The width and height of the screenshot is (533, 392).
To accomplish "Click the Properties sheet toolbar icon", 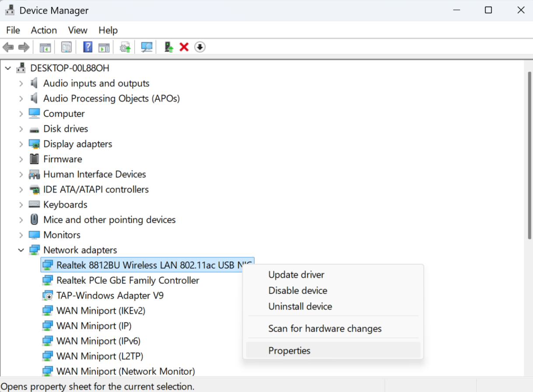I will [x=66, y=47].
